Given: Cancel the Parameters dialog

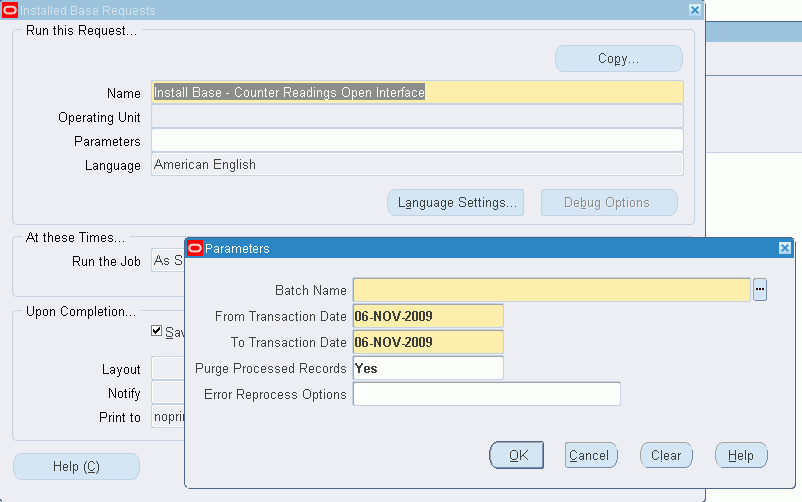Looking at the screenshot, I should click(x=591, y=455).
